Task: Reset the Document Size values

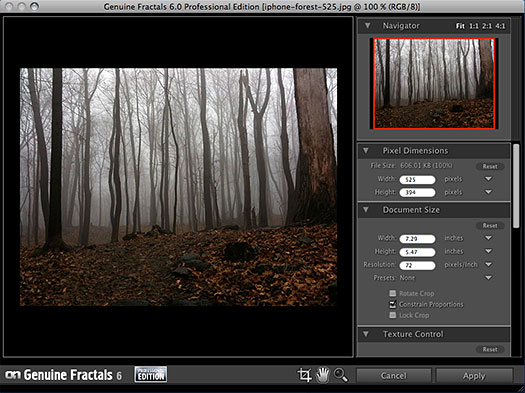Action: [490, 226]
